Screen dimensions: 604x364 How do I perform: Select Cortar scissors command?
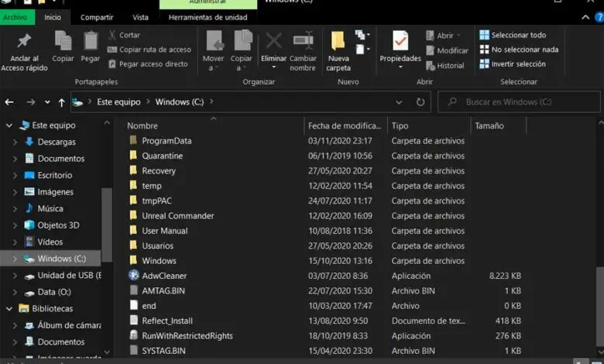(x=124, y=35)
